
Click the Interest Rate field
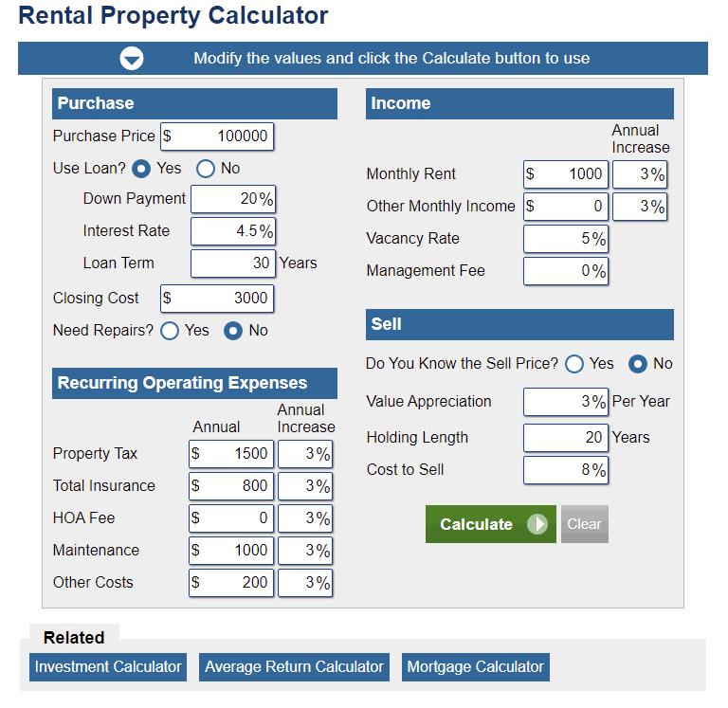pyautogui.click(x=232, y=231)
